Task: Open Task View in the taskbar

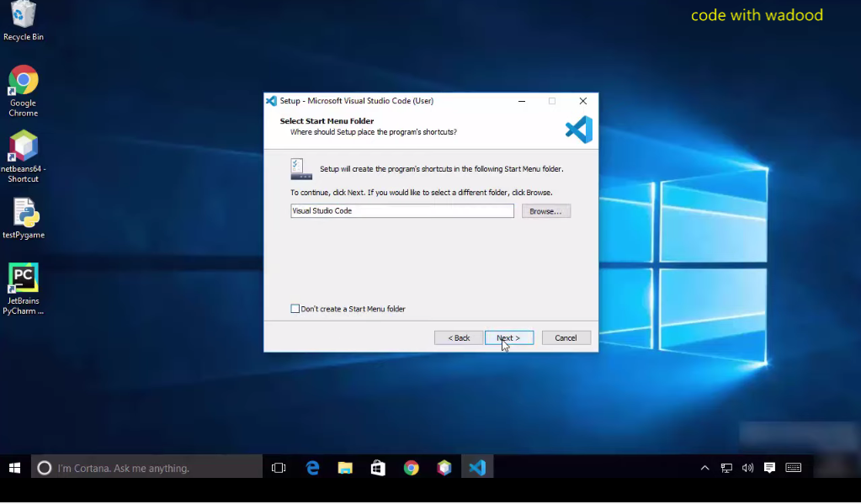Action: (x=279, y=468)
